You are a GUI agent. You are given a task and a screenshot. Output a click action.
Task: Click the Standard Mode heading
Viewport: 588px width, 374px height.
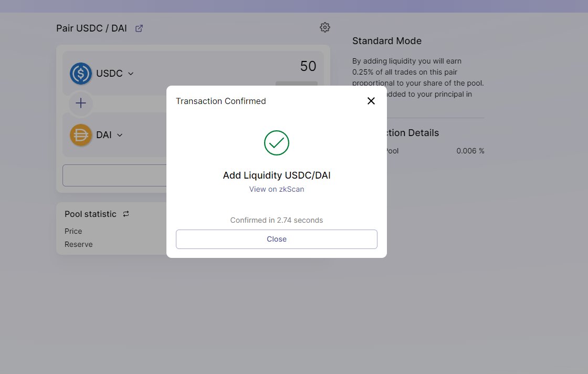point(386,41)
